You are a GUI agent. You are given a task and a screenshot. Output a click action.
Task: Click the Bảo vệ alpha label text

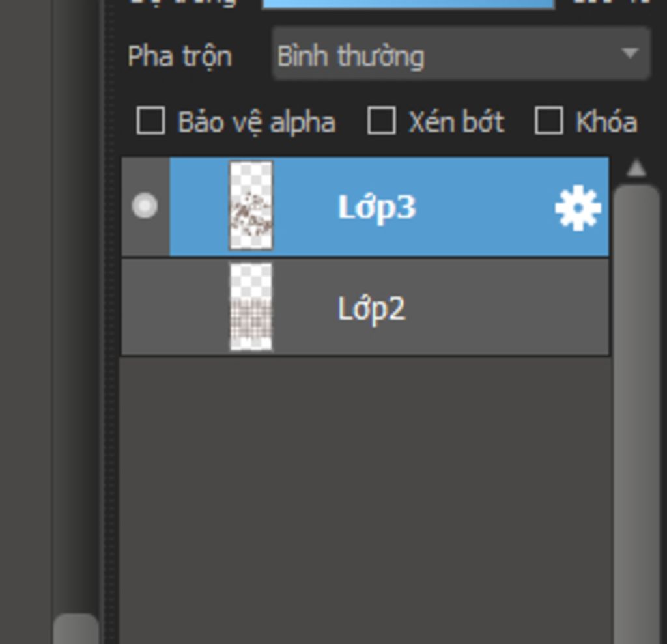coord(257,122)
